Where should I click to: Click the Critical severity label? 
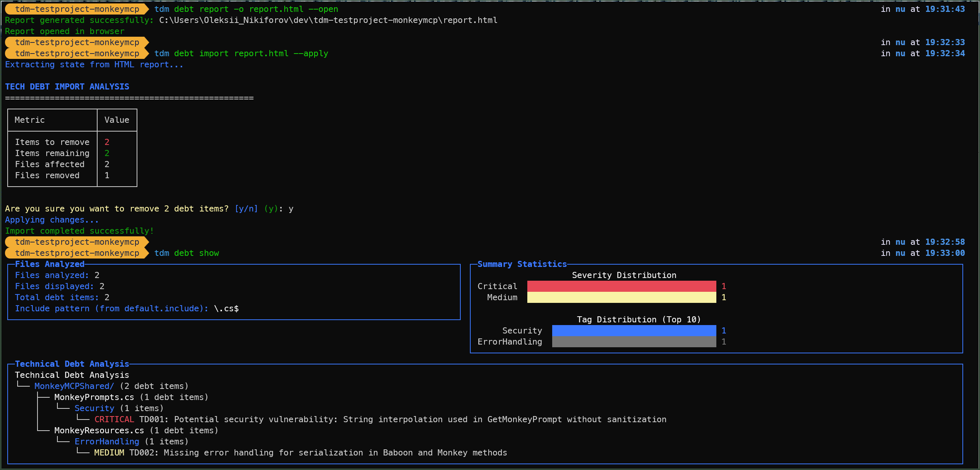(x=497, y=286)
